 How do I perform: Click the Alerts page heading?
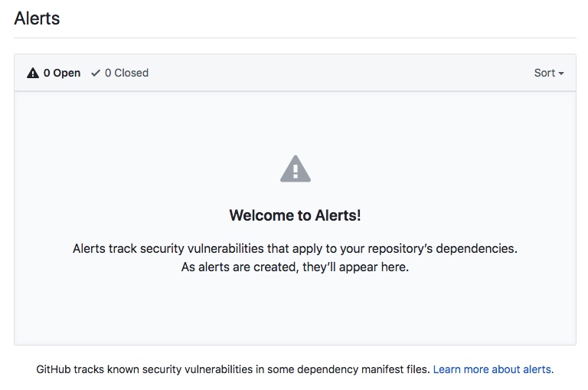(x=37, y=18)
